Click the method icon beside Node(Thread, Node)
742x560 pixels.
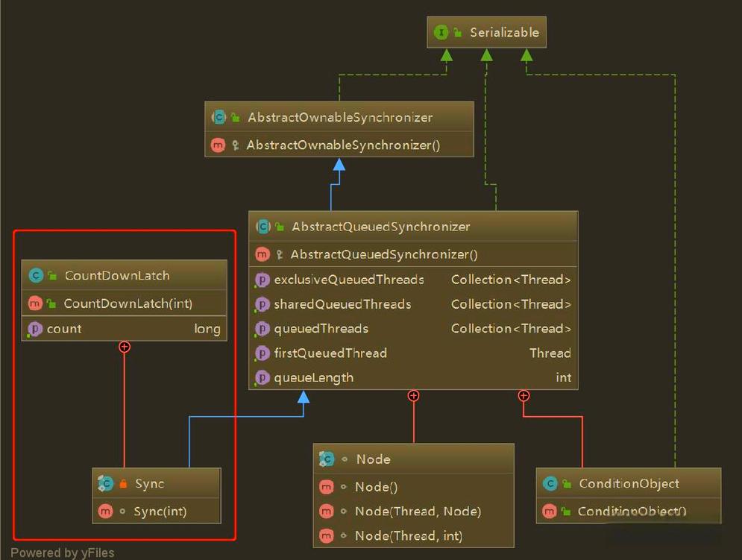[x=327, y=512]
